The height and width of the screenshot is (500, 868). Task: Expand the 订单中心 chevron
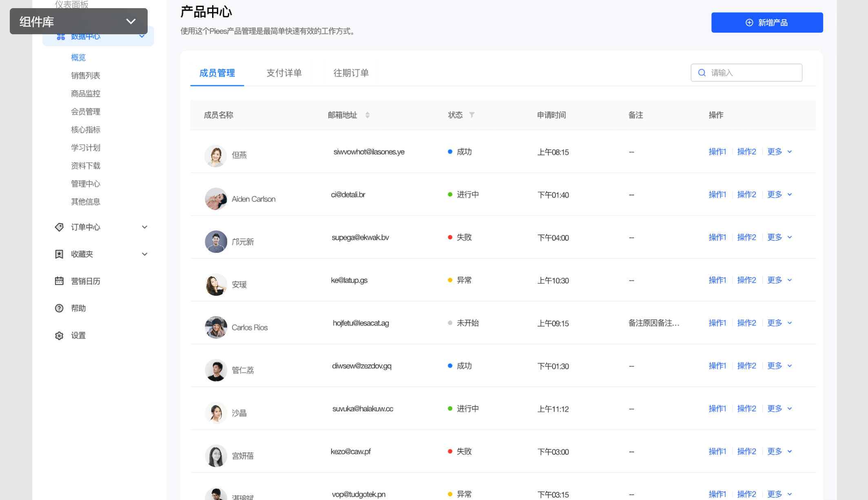click(x=144, y=227)
